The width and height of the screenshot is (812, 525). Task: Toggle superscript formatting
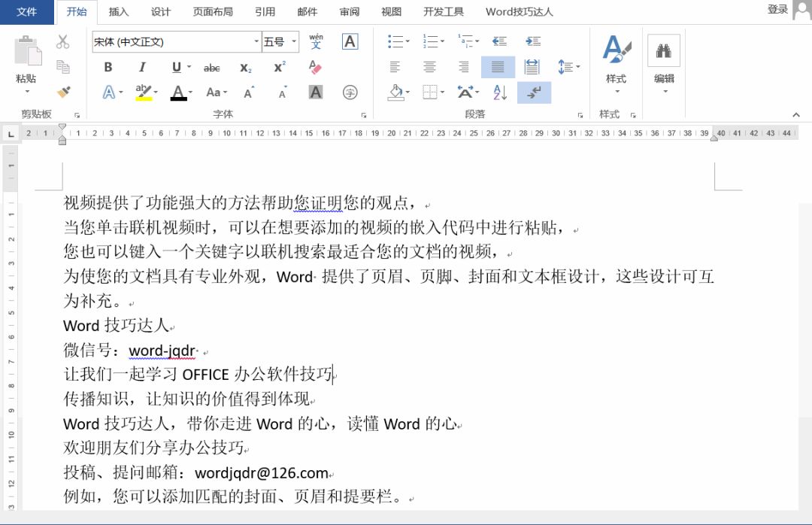[x=280, y=68]
